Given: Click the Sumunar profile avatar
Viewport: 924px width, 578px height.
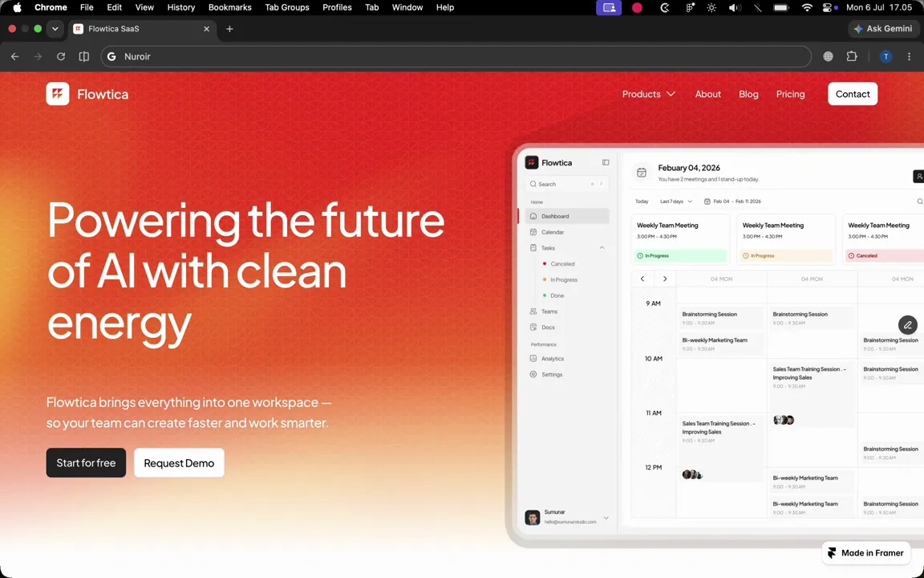Looking at the screenshot, I should pos(532,517).
